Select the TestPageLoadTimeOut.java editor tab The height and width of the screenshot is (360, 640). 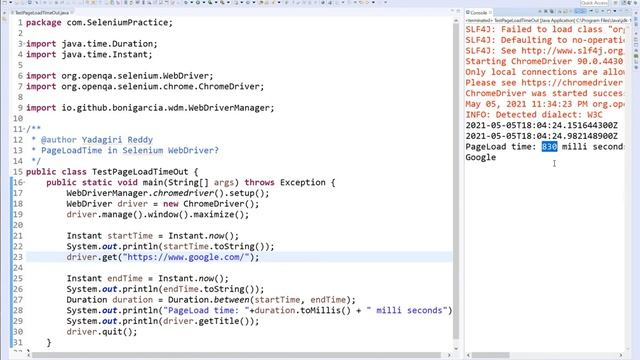point(42,13)
